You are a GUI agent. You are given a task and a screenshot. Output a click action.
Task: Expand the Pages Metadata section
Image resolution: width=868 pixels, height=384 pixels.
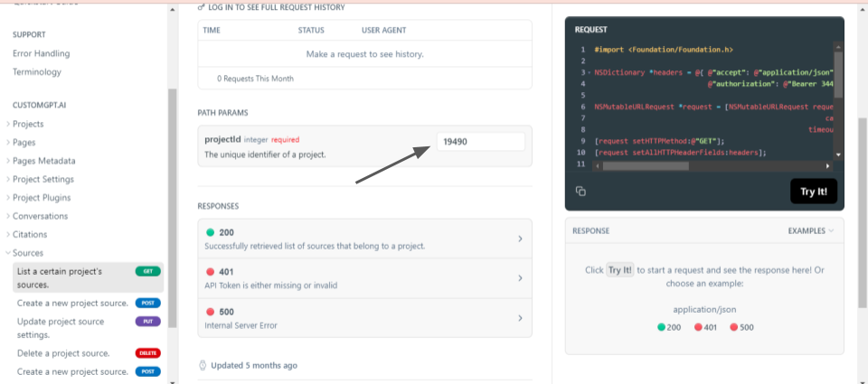tap(8, 161)
